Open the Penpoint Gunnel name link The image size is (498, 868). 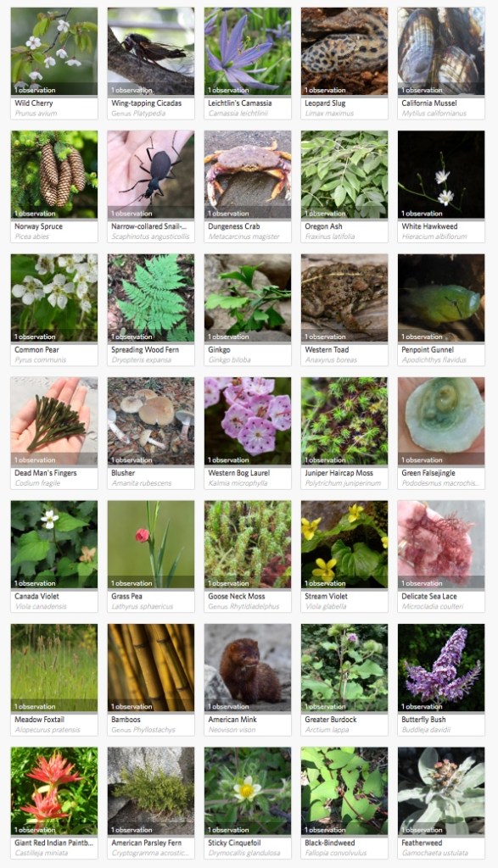click(x=428, y=350)
